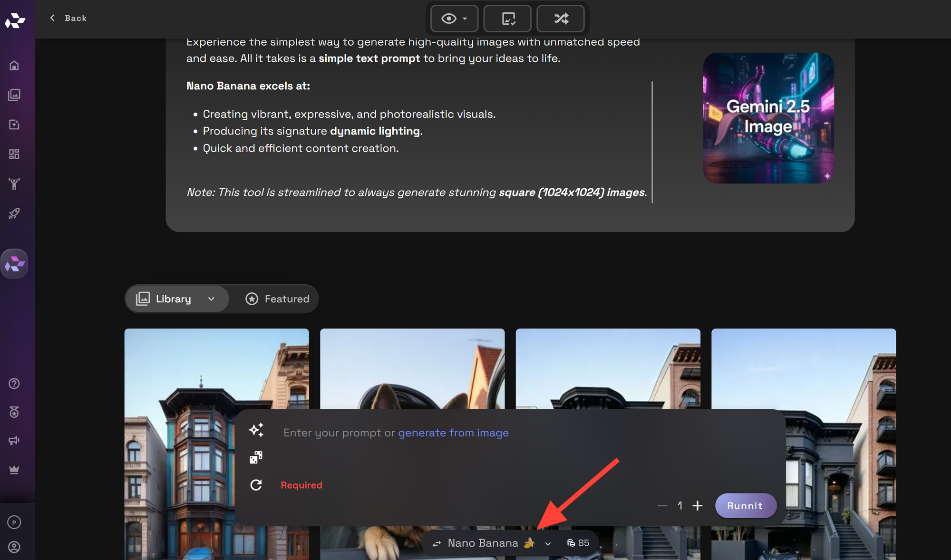The height and width of the screenshot is (560, 951).
Task: Expand the Library dropdown chevron
Action: click(211, 299)
